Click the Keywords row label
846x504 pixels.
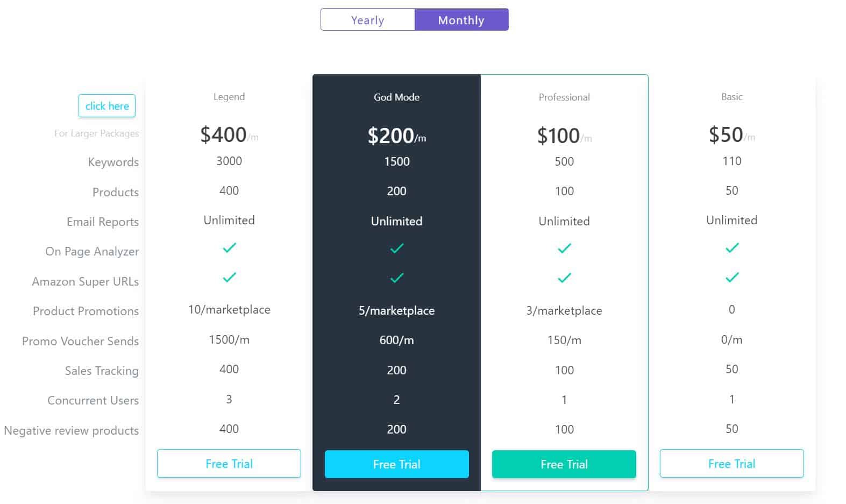coord(113,162)
